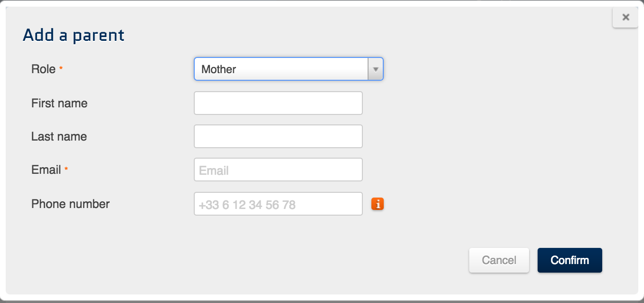
Task: Click the required asterisk beside Email
Action: (66, 170)
